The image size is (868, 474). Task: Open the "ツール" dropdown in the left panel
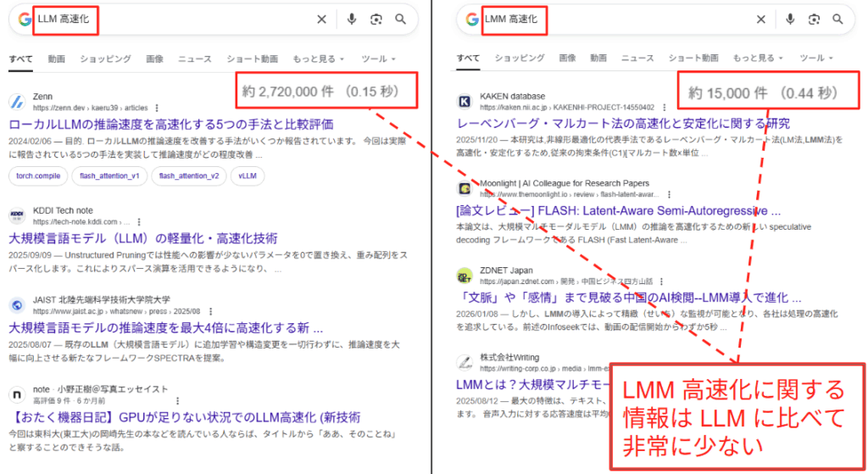click(x=379, y=59)
